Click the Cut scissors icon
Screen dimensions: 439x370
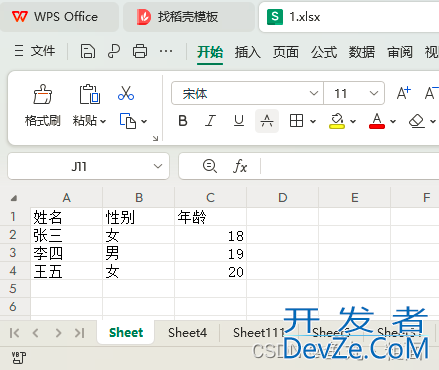126,93
